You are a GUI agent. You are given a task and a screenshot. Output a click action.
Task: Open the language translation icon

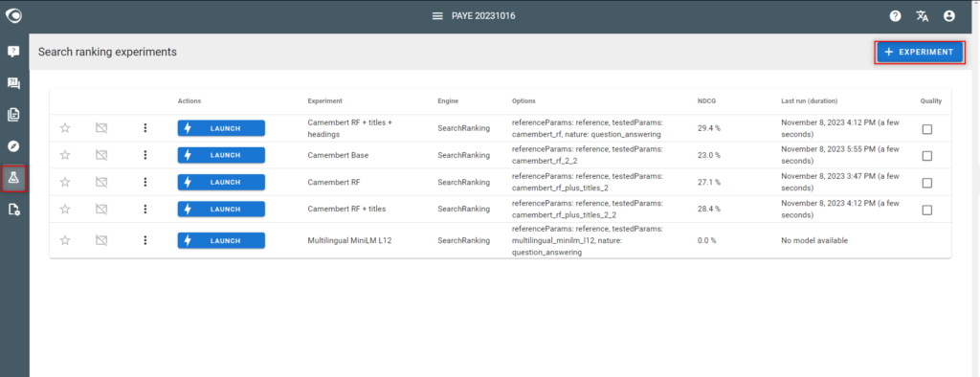922,16
